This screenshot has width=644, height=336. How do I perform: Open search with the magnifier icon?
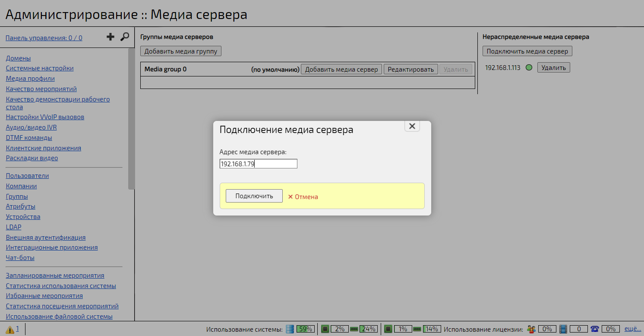coord(125,37)
